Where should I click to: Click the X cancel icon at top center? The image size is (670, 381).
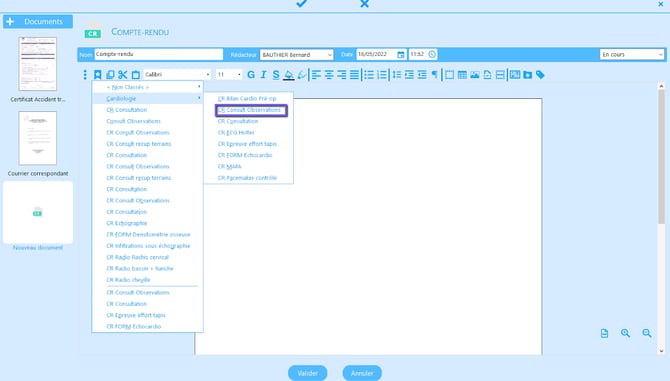[364, 3]
